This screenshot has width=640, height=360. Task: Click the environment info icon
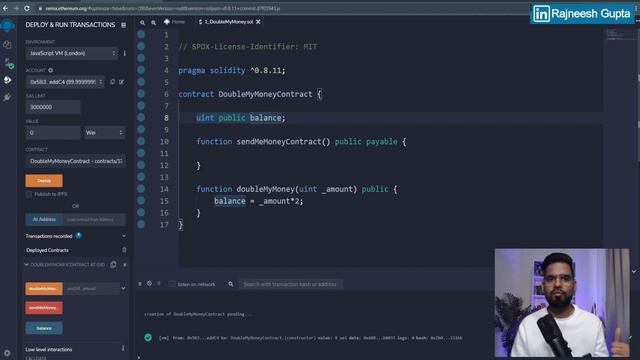[124, 53]
